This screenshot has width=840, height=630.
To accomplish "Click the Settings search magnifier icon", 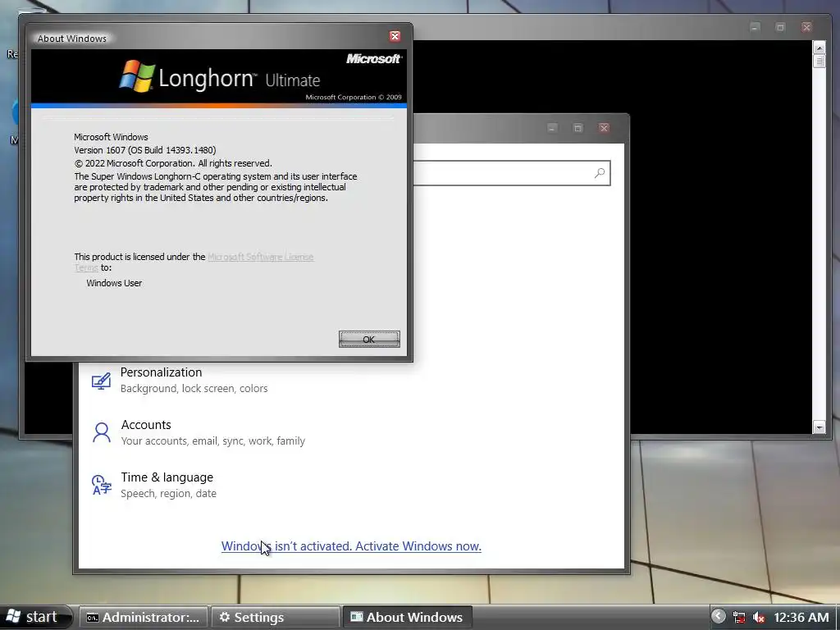I will [x=600, y=173].
